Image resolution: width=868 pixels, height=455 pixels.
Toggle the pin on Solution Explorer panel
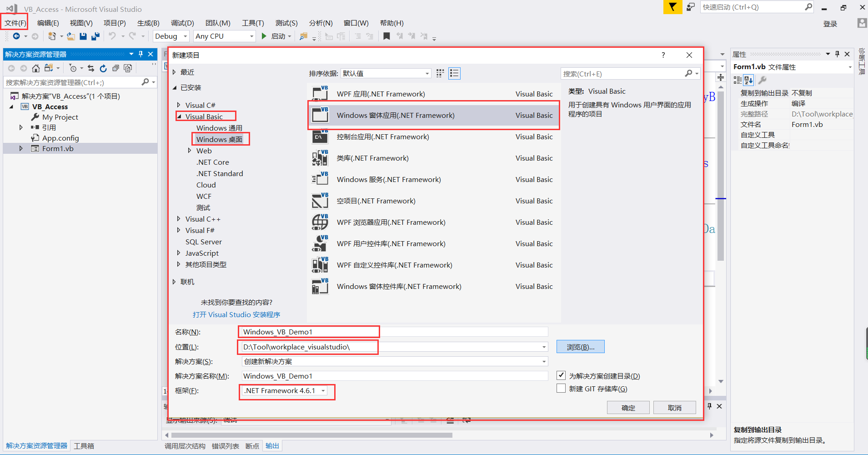(x=141, y=54)
